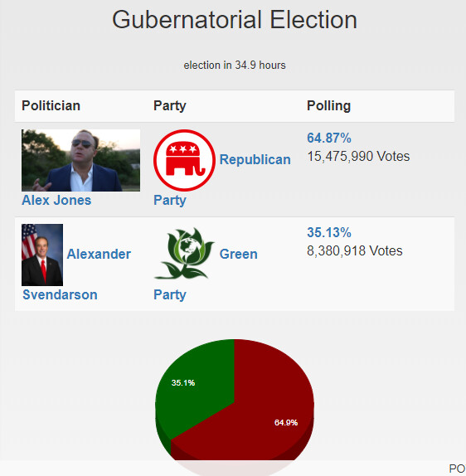Click the Party column header
Screen dimensions: 466x476
170,106
